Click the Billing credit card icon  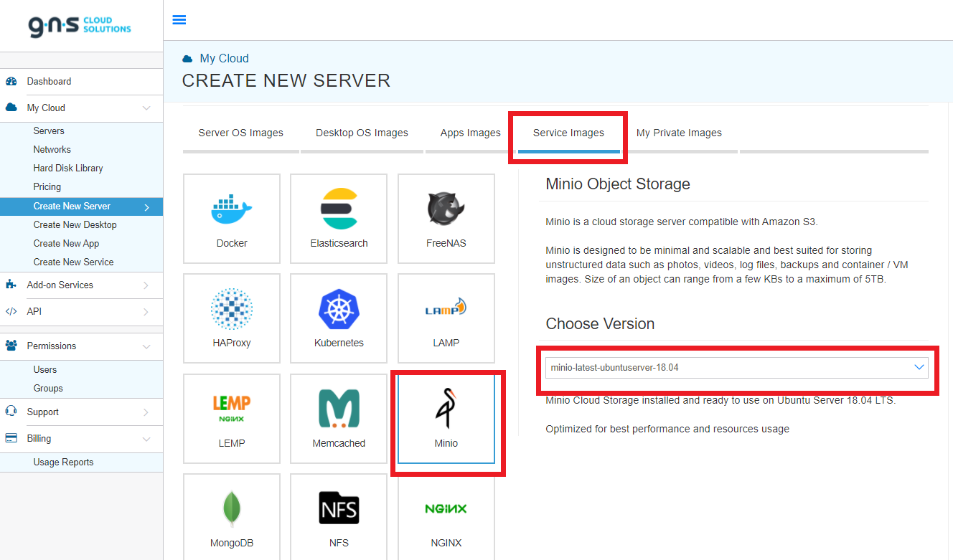click(11, 438)
